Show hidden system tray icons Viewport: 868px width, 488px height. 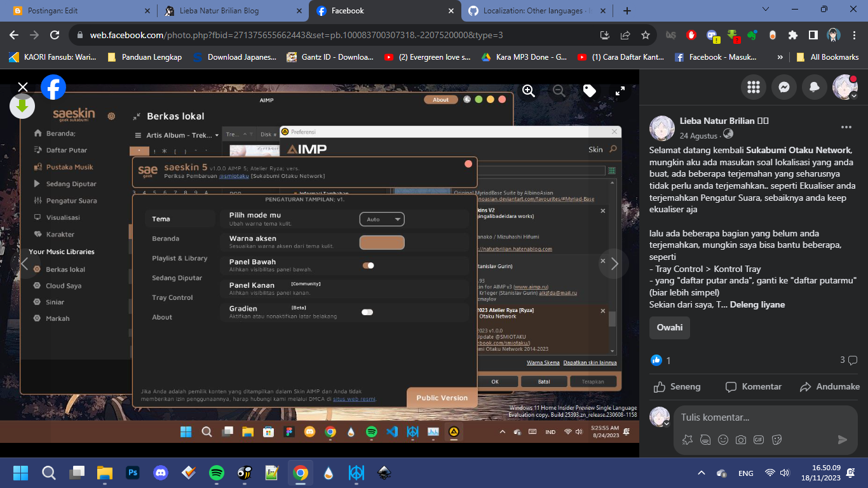702,473
